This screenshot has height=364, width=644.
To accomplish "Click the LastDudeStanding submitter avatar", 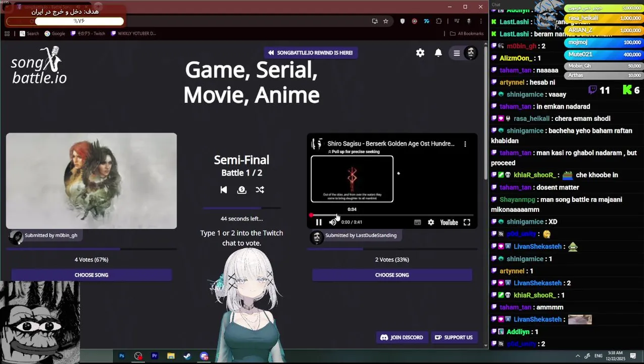I will point(317,237).
